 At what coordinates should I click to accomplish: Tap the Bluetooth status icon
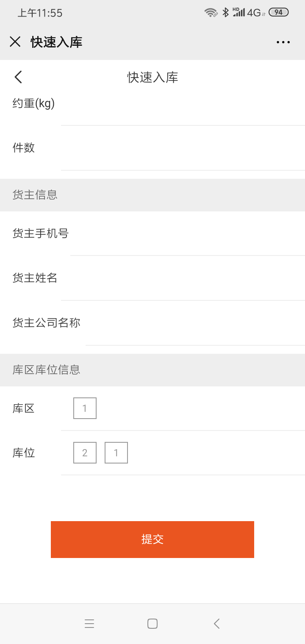pos(226,12)
